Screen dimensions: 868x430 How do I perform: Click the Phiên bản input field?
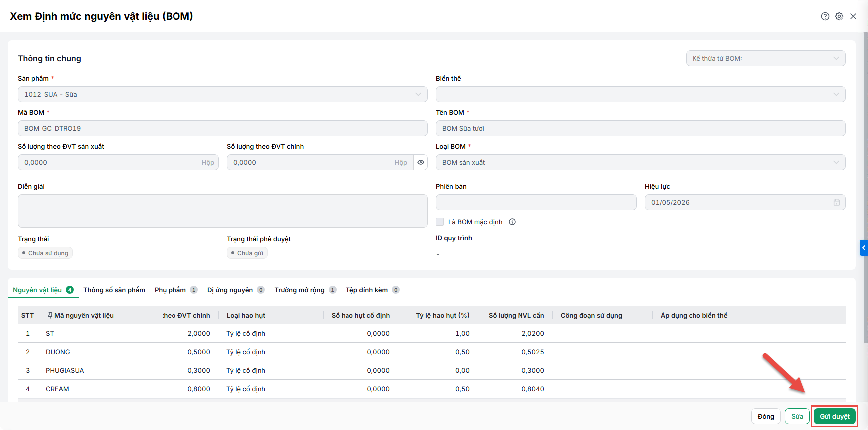(536, 202)
